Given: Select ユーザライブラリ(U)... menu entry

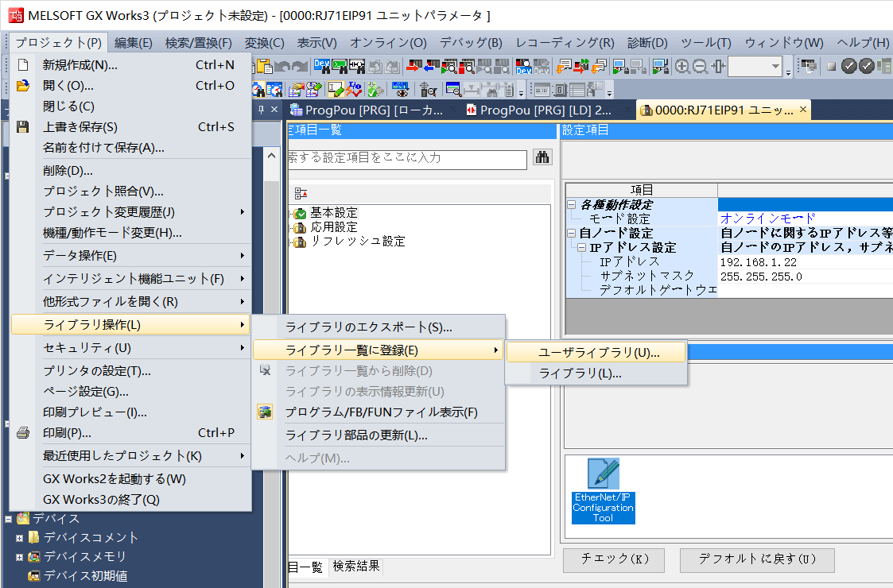Looking at the screenshot, I should click(598, 352).
